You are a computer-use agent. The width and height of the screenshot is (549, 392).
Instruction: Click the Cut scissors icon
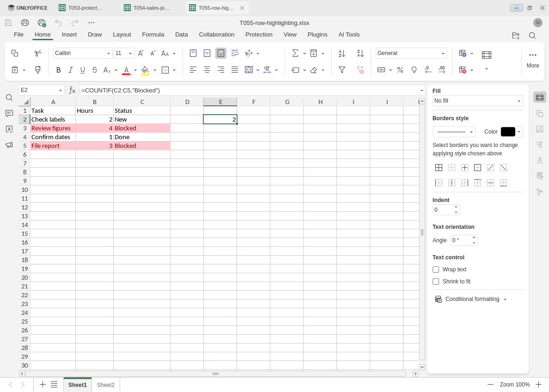[38, 53]
